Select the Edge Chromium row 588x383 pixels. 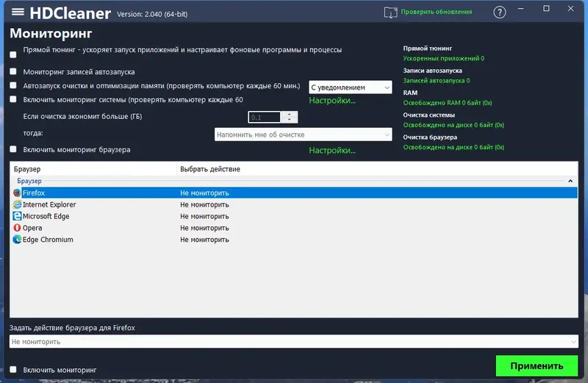294,240
